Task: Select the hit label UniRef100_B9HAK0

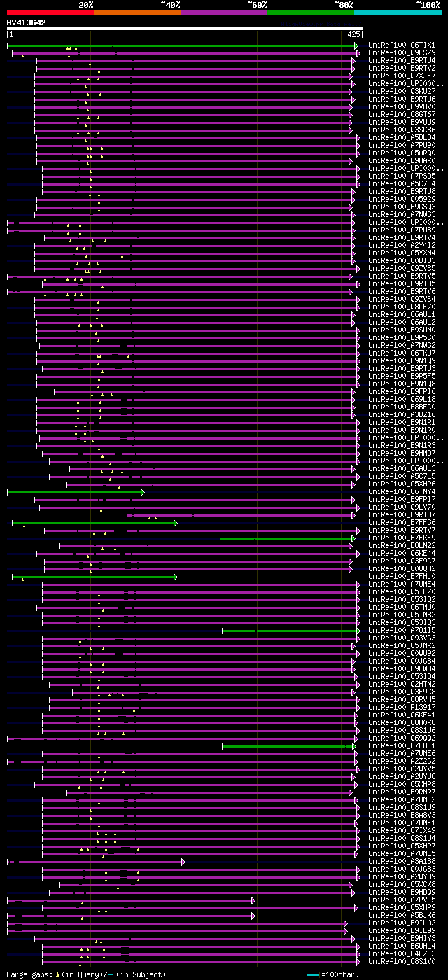Action: (x=401, y=160)
